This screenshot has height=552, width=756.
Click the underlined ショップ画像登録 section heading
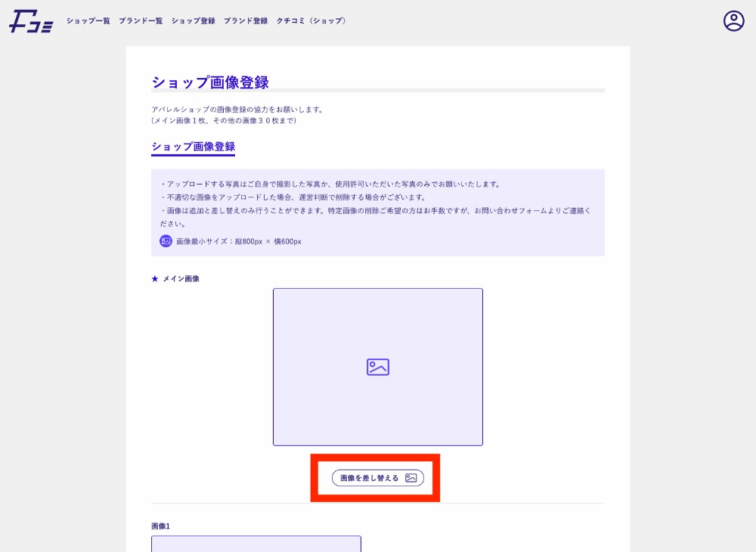tap(193, 147)
